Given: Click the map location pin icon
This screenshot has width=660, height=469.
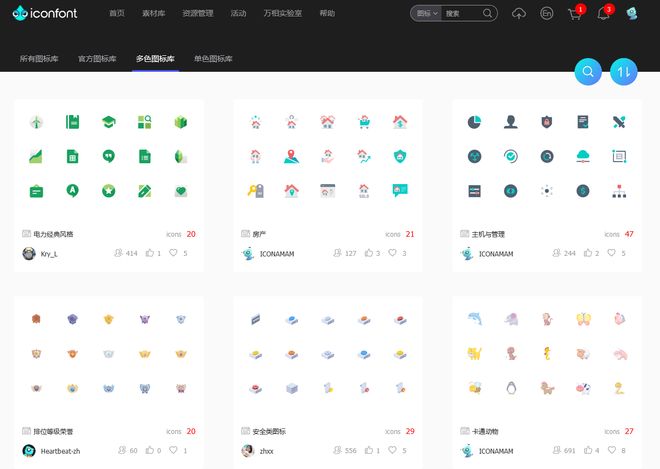Looking at the screenshot, I should tap(292, 156).
